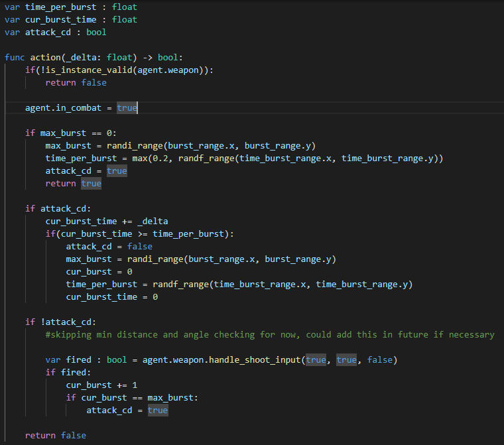Viewport: 504px width, 445px height.
Task: Click the '#skipping min distance' comment line
Action: pos(270,335)
